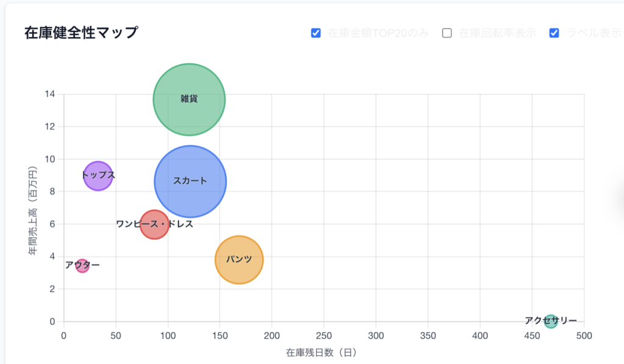The width and height of the screenshot is (624, 364).
Task: Enable the 在庫回転率表示 checkbox
Action: 447,33
